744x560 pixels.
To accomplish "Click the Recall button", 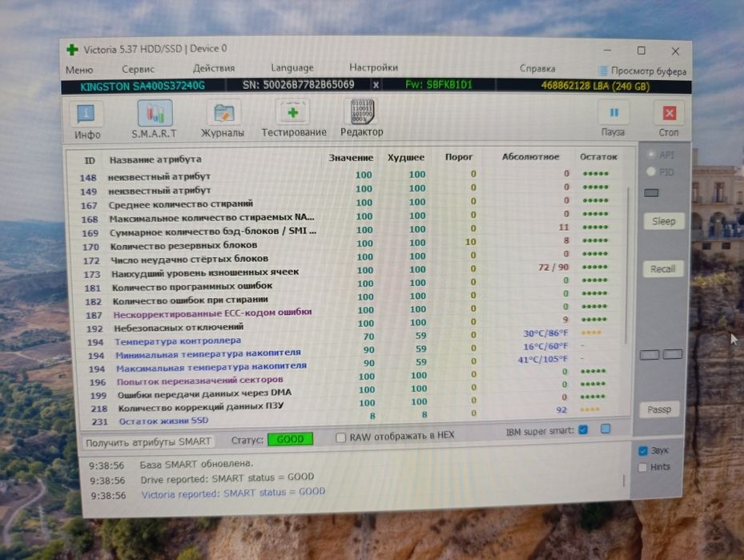I will [663, 269].
